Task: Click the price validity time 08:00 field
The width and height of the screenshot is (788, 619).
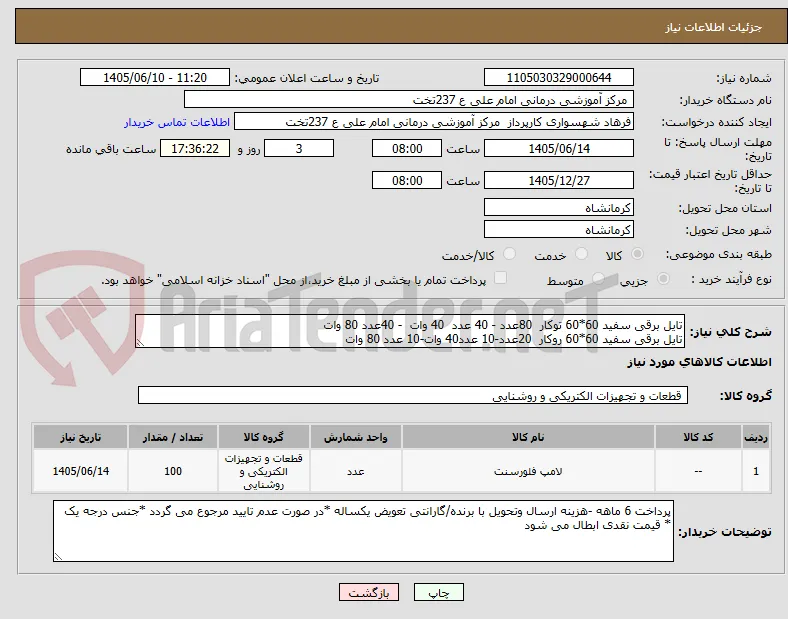Action: tap(407, 180)
